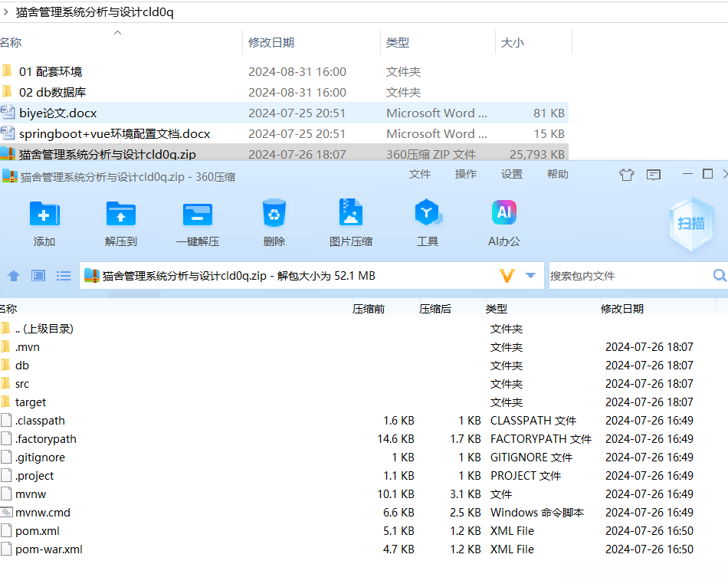This screenshot has width=728, height=587.
Task: Collapse sort arrow above the 名称 column in Explorer
Action: [117, 32]
